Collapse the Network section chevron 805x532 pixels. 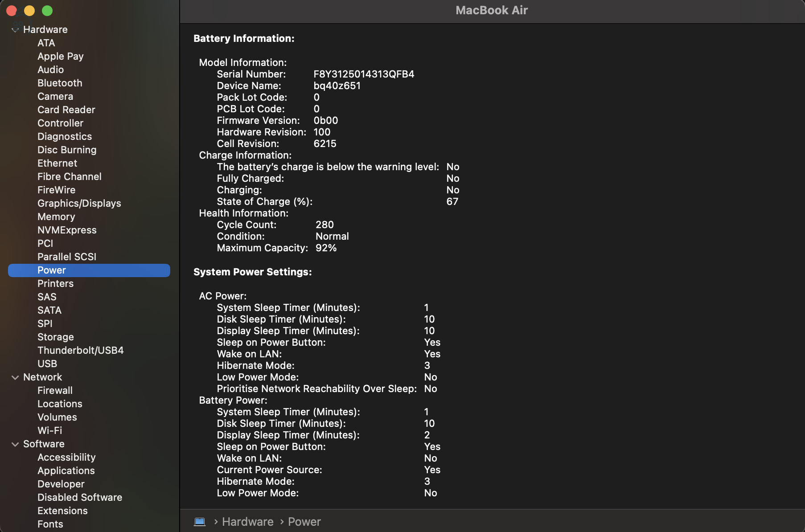(x=15, y=377)
